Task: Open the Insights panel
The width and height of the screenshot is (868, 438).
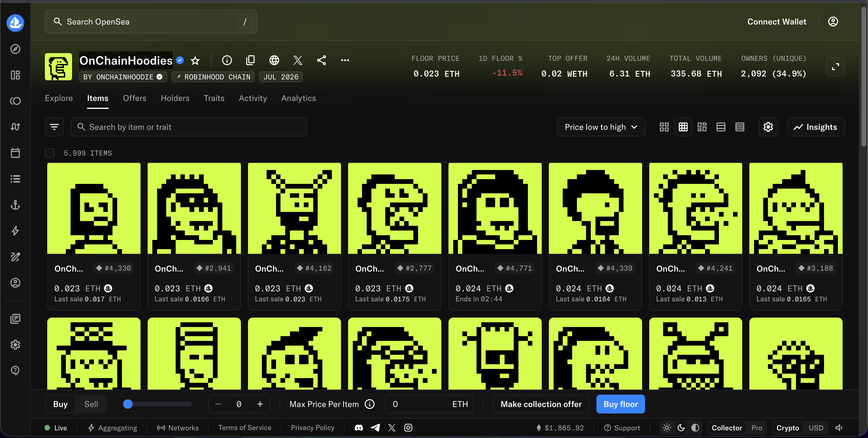Action: (815, 127)
